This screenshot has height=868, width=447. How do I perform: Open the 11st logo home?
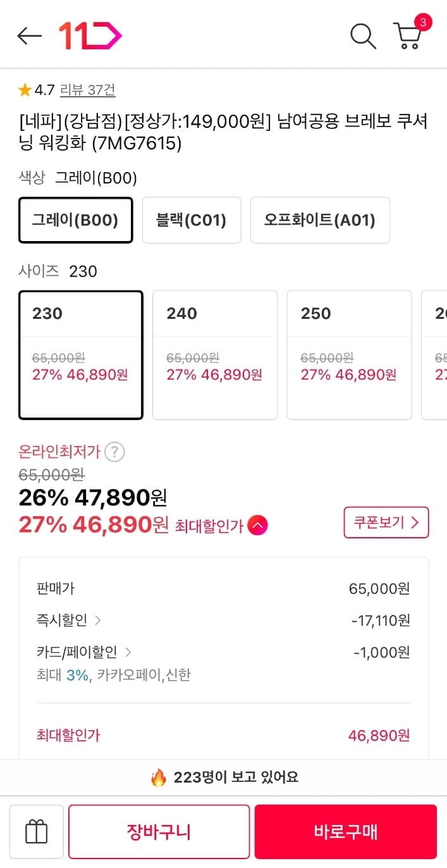[x=90, y=36]
